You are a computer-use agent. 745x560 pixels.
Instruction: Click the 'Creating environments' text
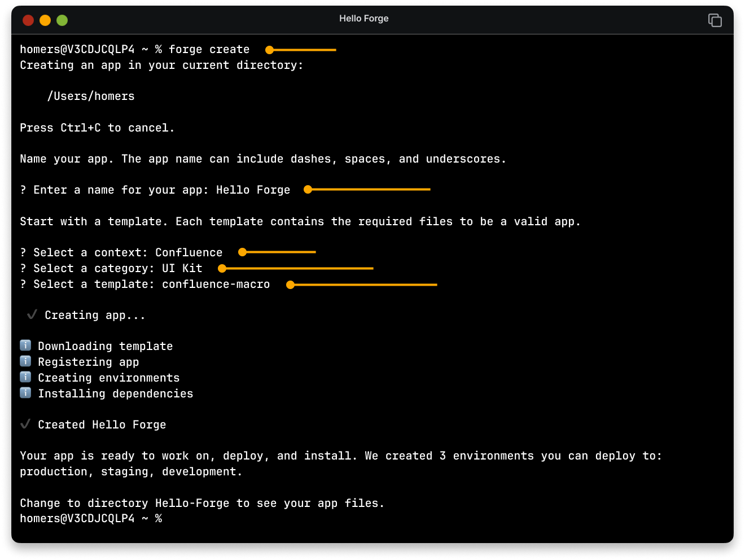click(x=109, y=378)
